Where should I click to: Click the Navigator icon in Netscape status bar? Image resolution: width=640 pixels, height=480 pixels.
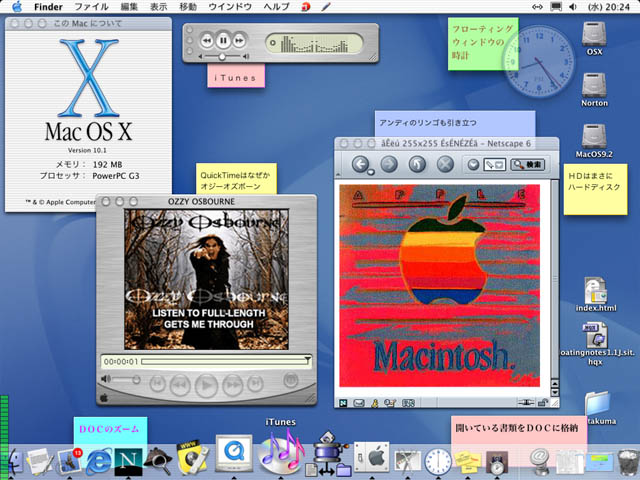pos(343,403)
